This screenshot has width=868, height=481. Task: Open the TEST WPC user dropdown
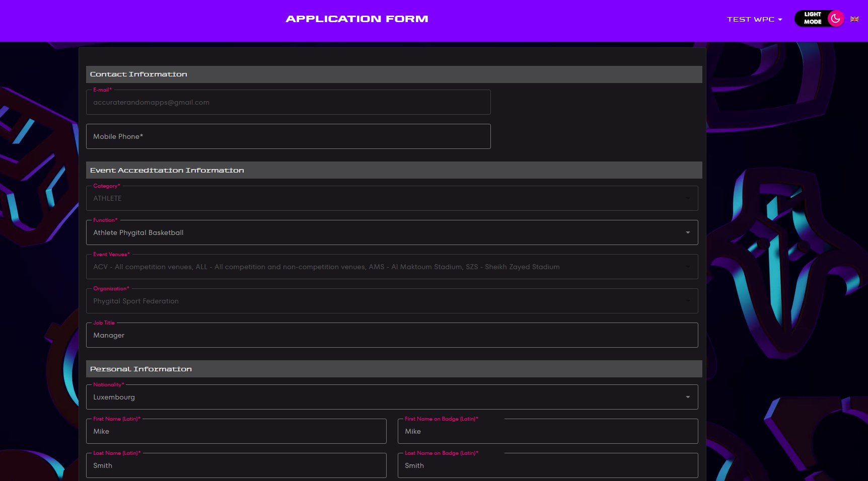click(754, 19)
